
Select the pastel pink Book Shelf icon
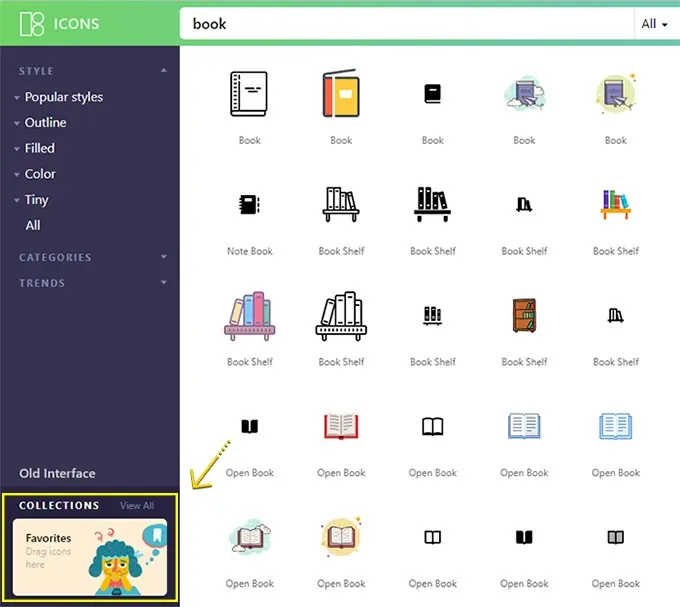click(249, 316)
